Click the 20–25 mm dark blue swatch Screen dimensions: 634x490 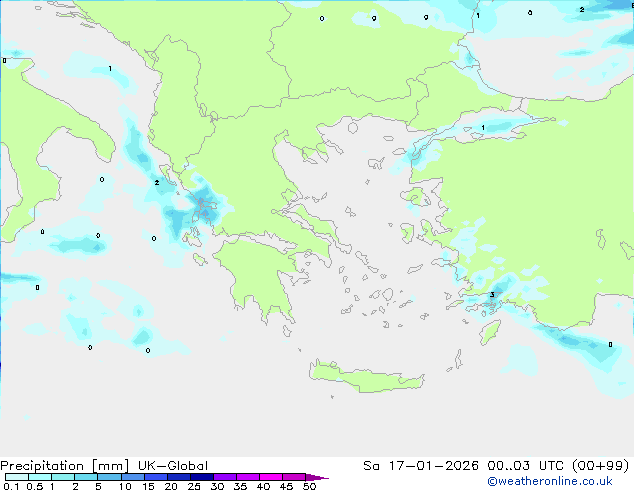[178, 477]
